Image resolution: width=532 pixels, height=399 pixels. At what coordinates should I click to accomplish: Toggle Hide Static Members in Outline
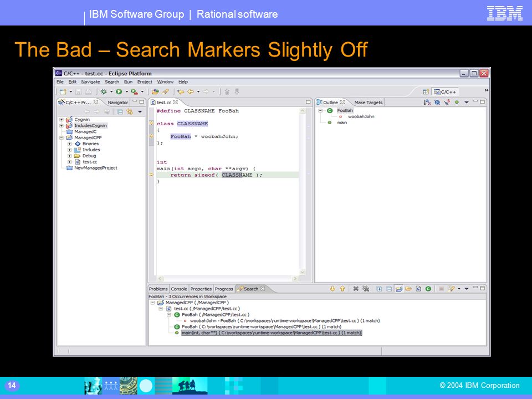coord(447,102)
